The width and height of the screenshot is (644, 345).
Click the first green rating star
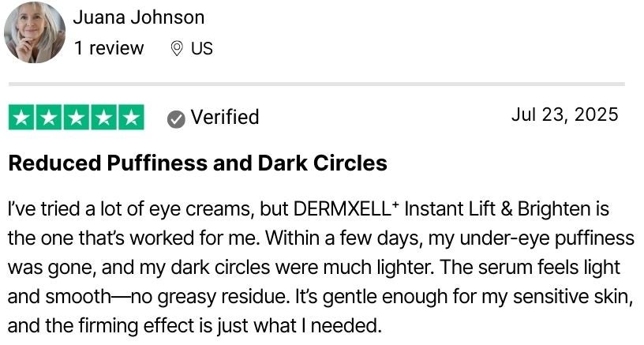[x=21, y=118]
